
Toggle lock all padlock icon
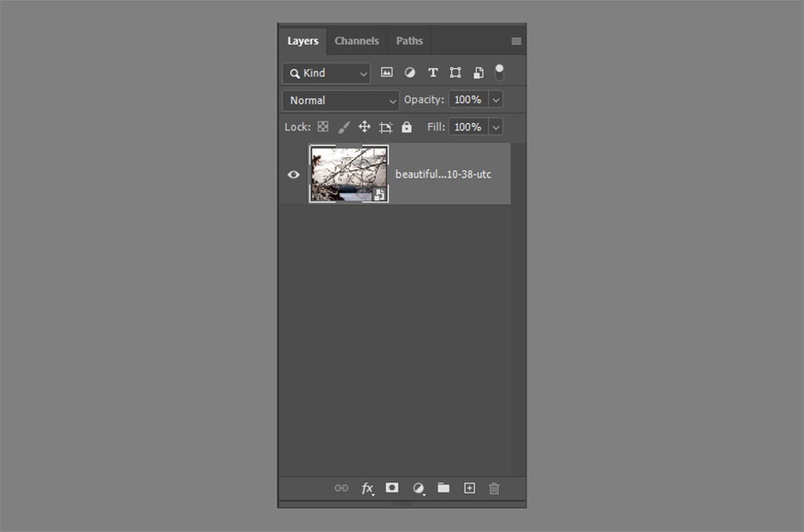pyautogui.click(x=406, y=127)
